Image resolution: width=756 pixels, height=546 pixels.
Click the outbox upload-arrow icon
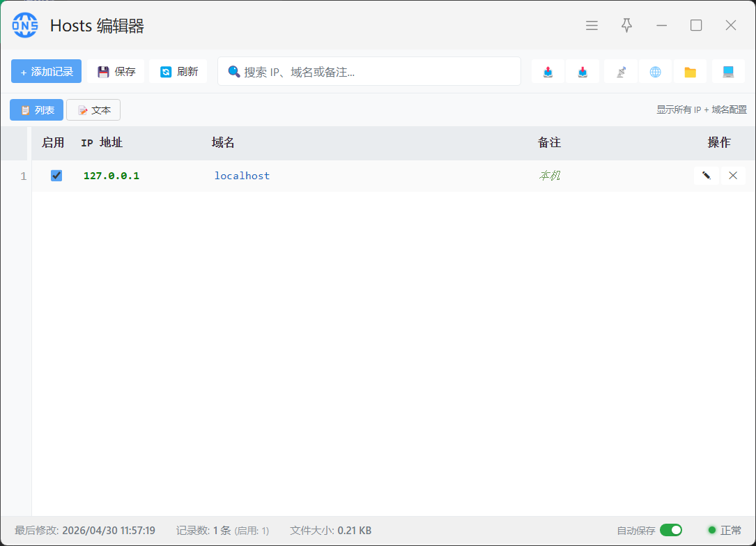548,72
